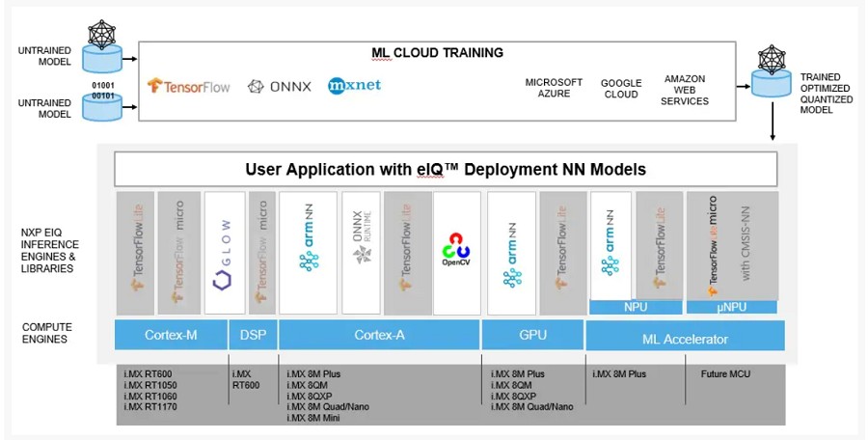Select the GPU compute engine block
Viewport: 868px width, 440px height.
[532, 335]
